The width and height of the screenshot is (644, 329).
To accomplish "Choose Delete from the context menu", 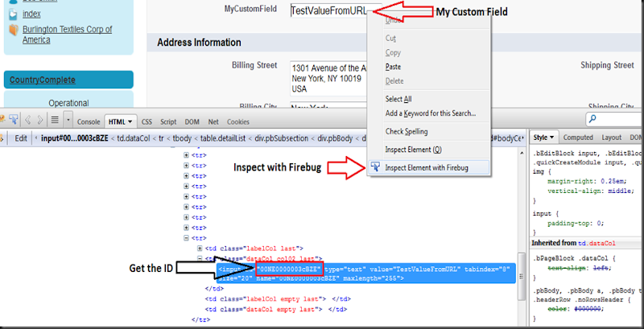I will [x=394, y=80].
